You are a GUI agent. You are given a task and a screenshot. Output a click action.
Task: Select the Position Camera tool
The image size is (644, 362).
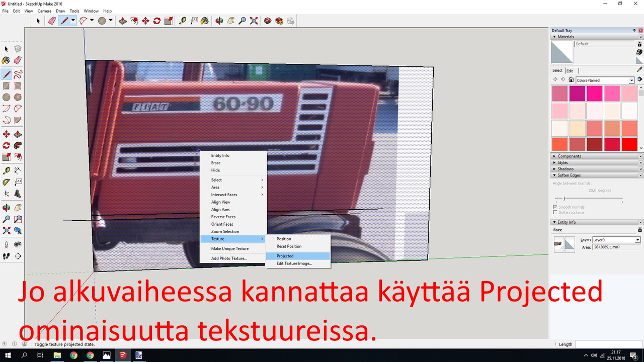point(7,244)
